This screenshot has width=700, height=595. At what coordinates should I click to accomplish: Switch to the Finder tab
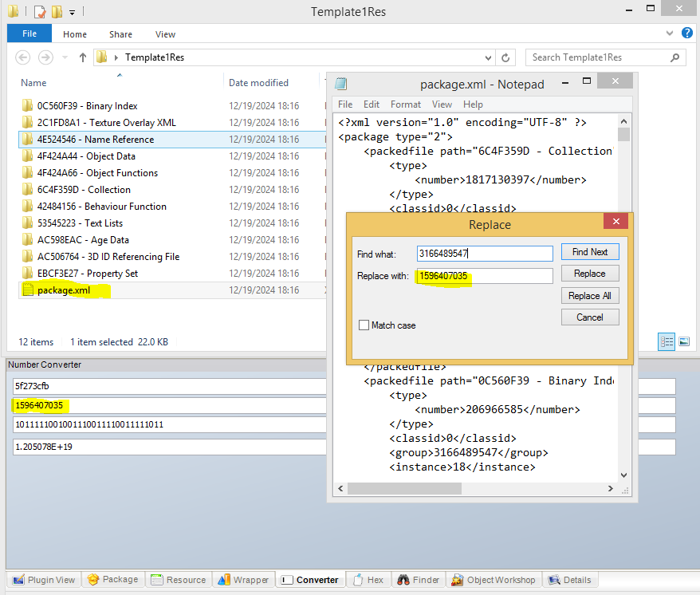pos(419,580)
